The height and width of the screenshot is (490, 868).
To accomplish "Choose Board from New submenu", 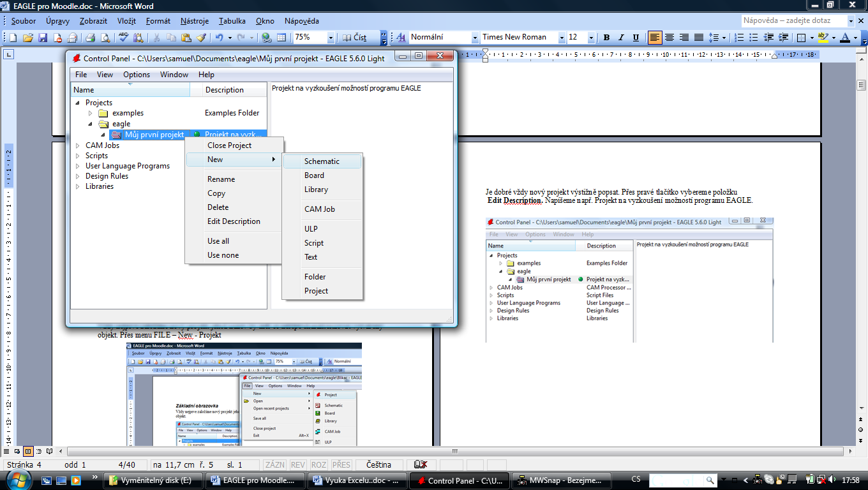I will tap(322, 175).
